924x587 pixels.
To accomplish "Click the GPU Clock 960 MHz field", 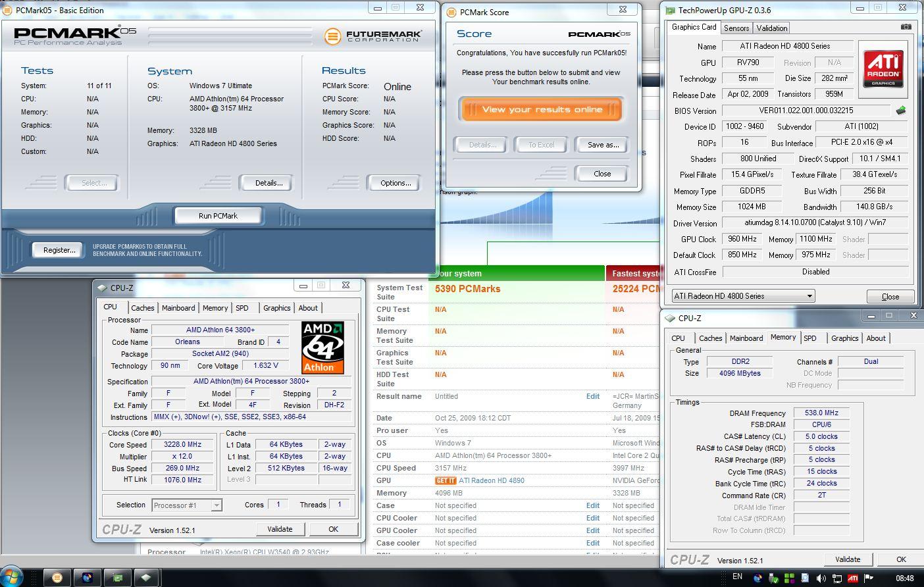I will point(742,239).
